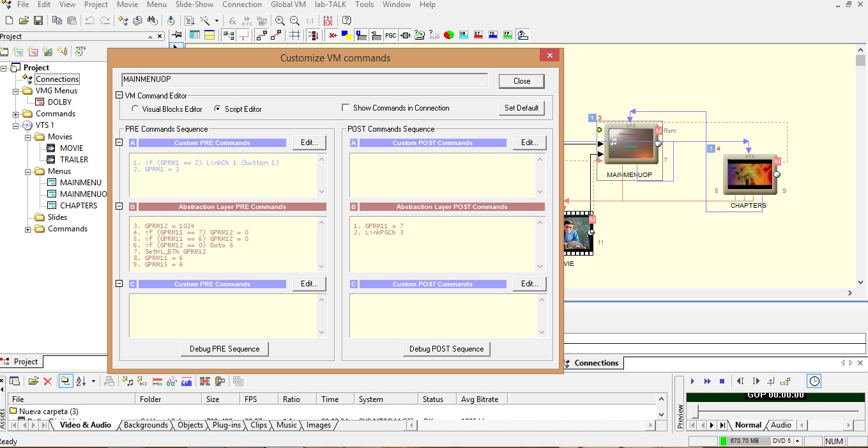Click the magic wand wizard icon
Image resolution: width=868 pixels, height=448 pixels.
click(206, 20)
